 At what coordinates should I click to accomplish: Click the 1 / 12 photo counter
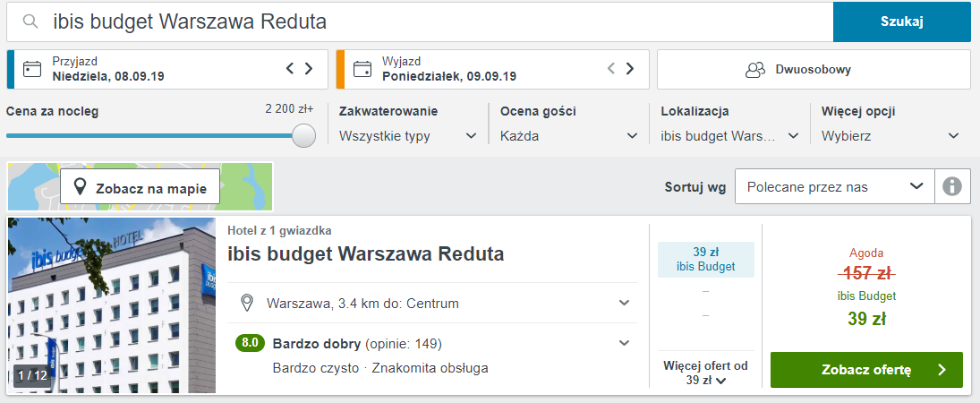tap(32, 375)
